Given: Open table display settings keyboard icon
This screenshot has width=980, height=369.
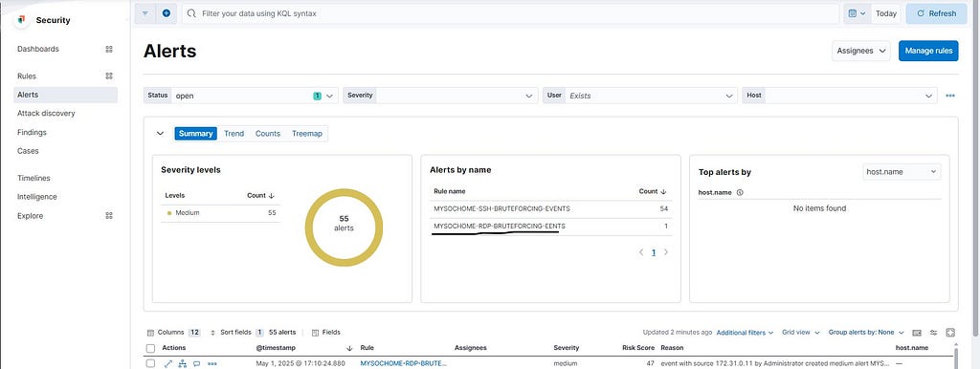Looking at the screenshot, I should (917, 333).
